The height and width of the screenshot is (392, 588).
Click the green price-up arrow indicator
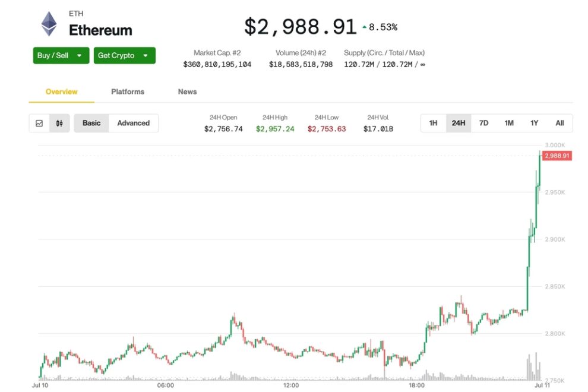click(364, 27)
